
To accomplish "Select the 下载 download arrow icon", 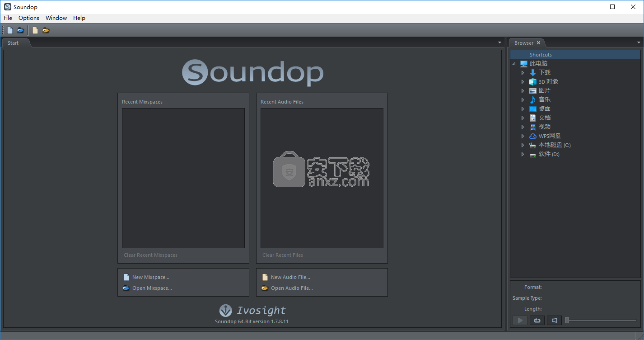I will (533, 73).
